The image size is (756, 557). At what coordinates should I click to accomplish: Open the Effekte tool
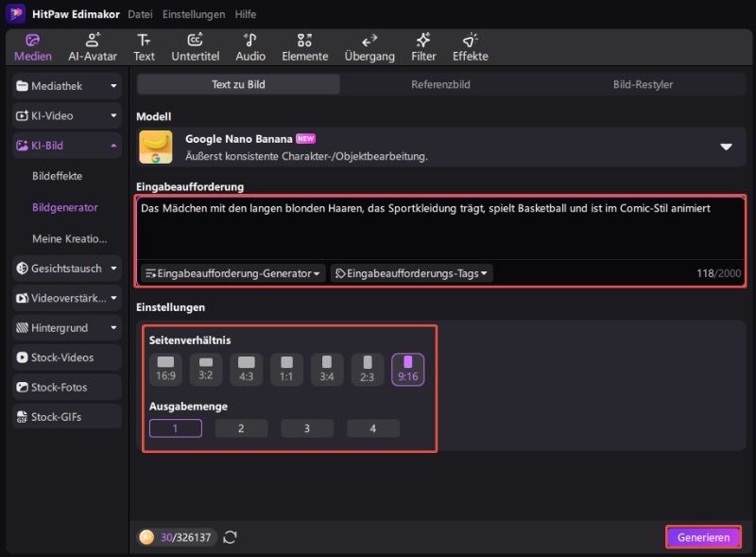pos(470,46)
